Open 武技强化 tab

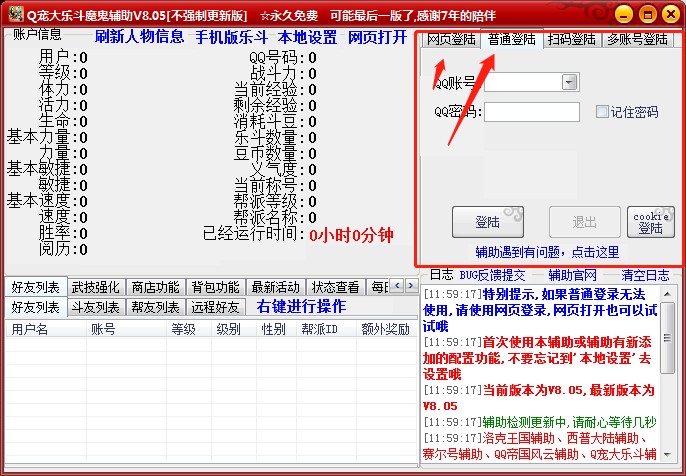point(96,287)
